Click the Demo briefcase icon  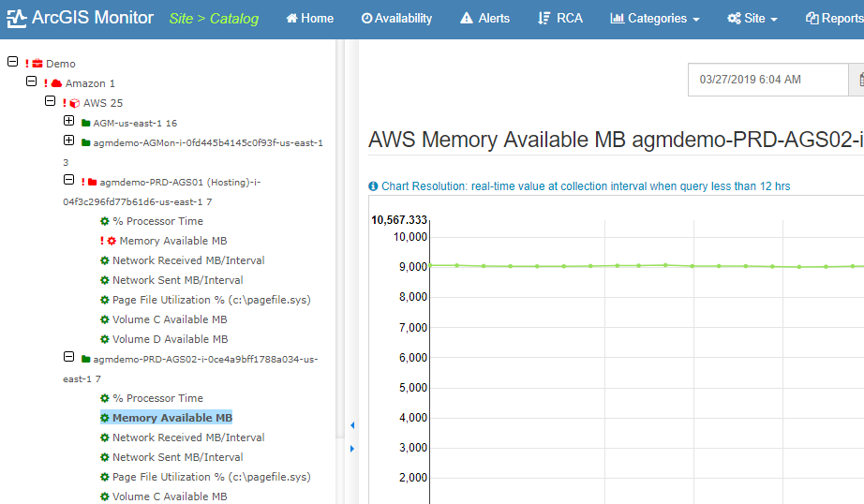tap(37, 64)
